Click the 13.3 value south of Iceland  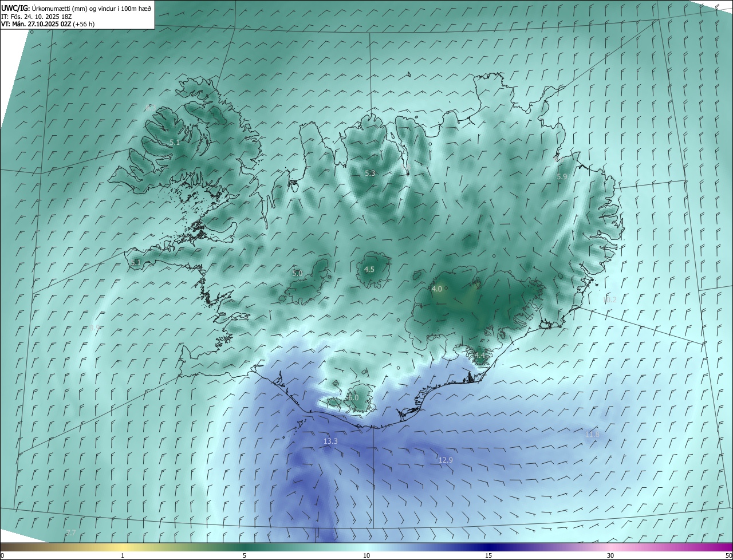(331, 441)
